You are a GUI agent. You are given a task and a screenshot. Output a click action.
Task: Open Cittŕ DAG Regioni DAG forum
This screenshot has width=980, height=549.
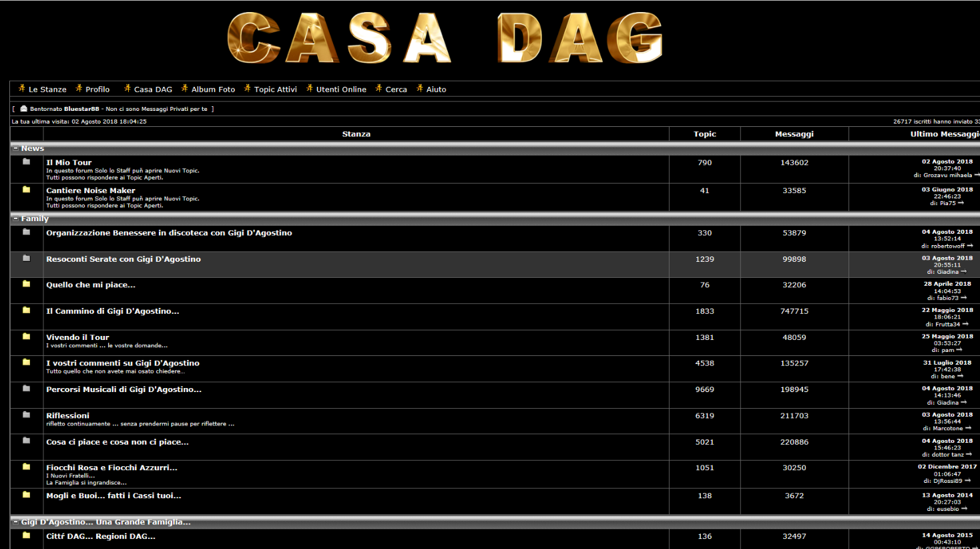click(101, 536)
